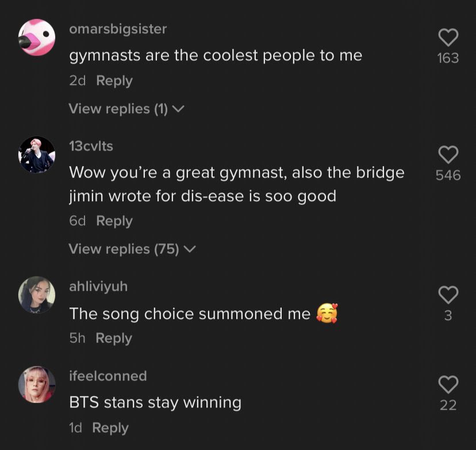The height and width of the screenshot is (450, 476).
Task: Open ahliviyuh's profile avatar
Action: 37,295
